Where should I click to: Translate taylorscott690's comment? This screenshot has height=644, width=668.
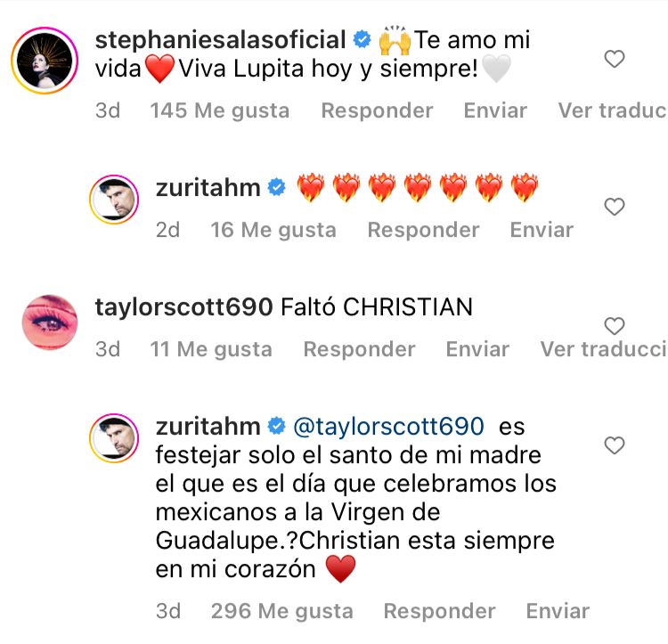604,349
